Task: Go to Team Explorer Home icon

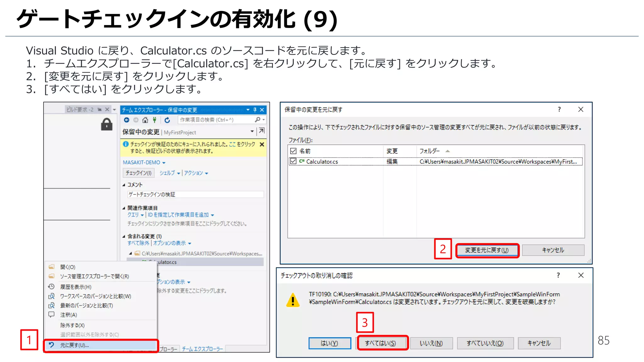Action: tap(145, 120)
